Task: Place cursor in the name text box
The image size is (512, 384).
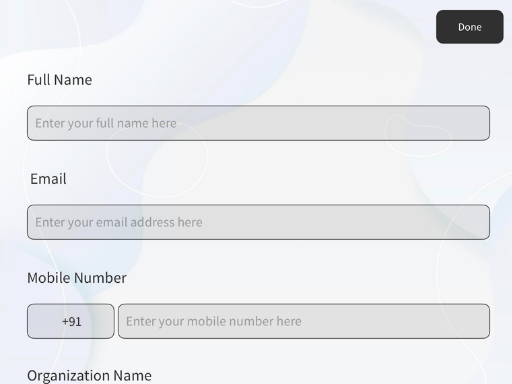Action: click(258, 123)
